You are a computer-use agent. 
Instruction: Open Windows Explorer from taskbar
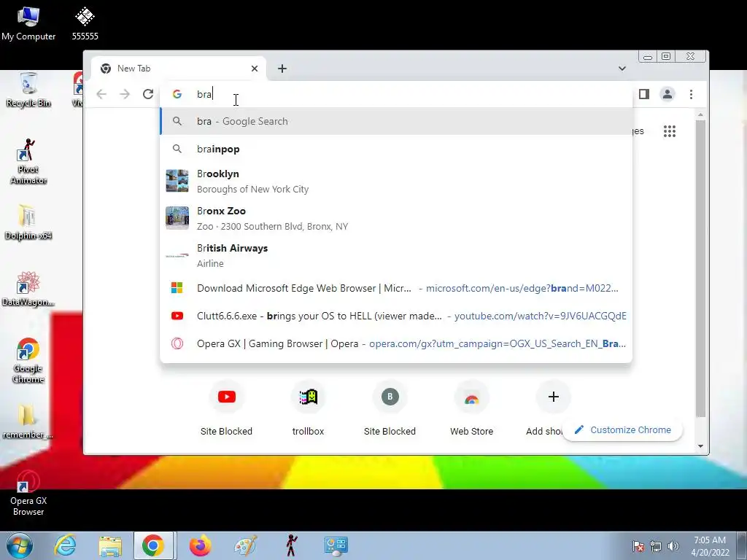pos(110,545)
